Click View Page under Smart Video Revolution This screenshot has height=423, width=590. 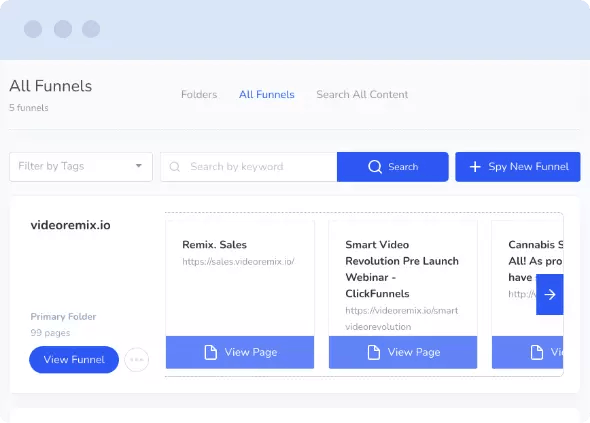403,353
